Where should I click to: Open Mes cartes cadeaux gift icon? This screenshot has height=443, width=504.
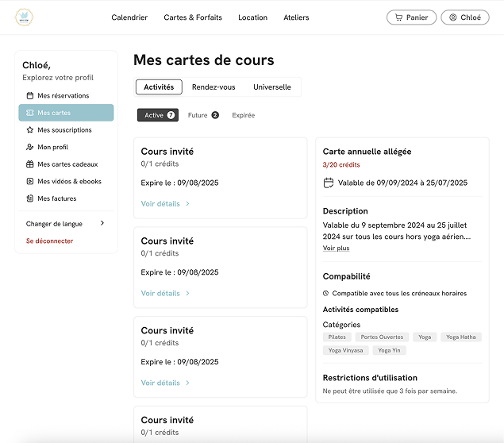pyautogui.click(x=30, y=164)
